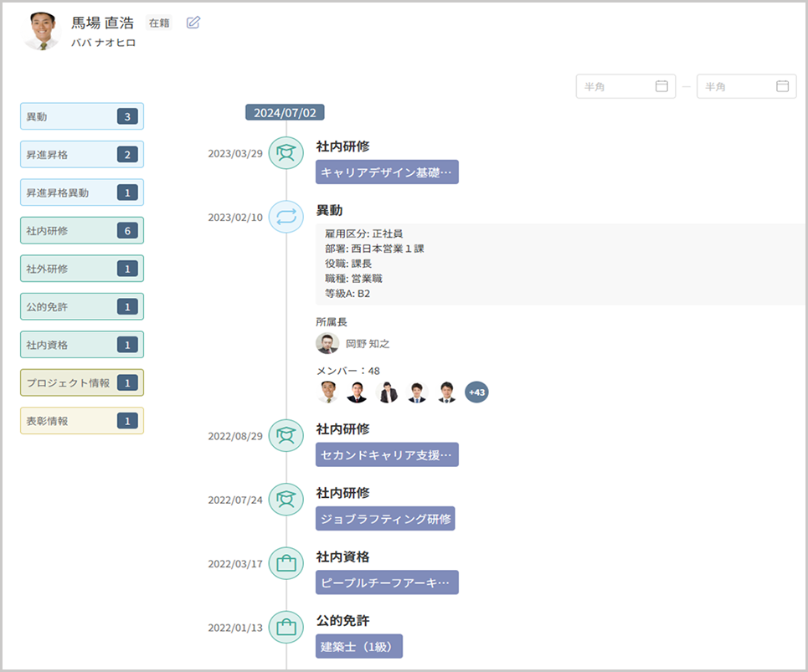Screen dimensions: 808x672
Task: Click the 2024/07/02 timeline date marker
Action: click(285, 112)
